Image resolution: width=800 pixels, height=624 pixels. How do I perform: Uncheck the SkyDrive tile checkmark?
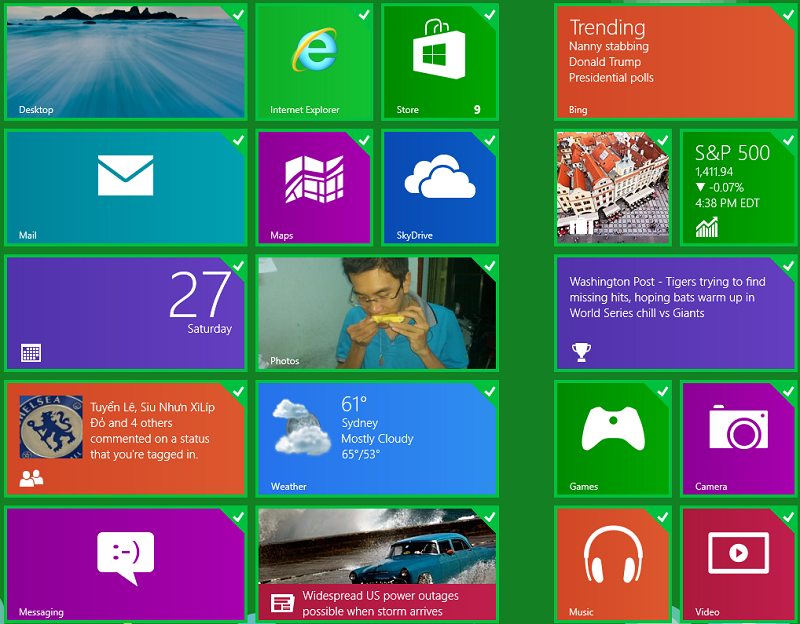coord(489,140)
